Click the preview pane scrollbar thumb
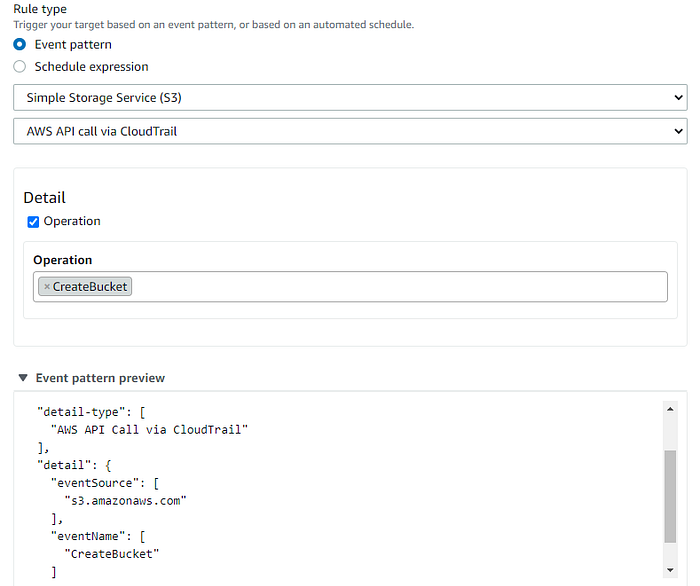 click(x=670, y=497)
